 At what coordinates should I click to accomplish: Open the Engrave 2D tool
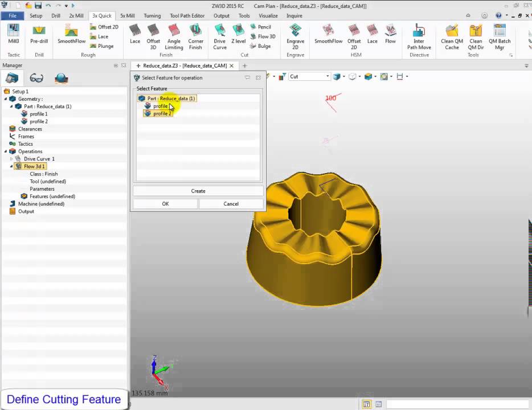click(x=295, y=36)
